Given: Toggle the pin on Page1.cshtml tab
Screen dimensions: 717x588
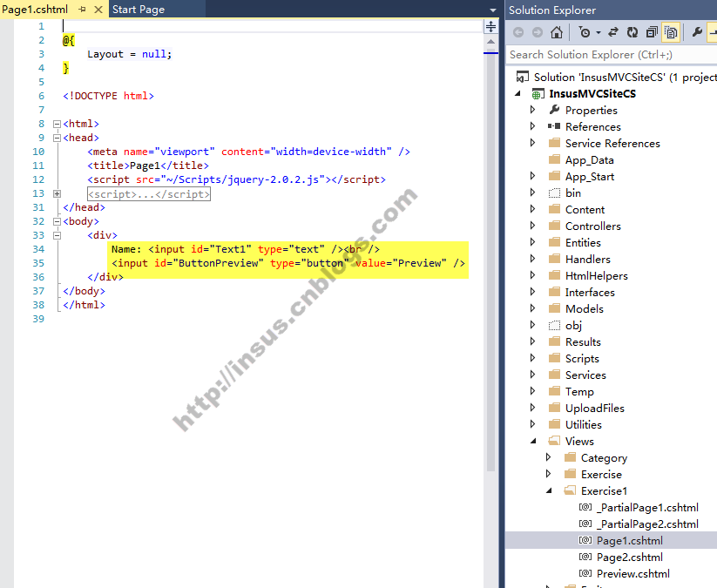Looking at the screenshot, I should click(82, 9).
